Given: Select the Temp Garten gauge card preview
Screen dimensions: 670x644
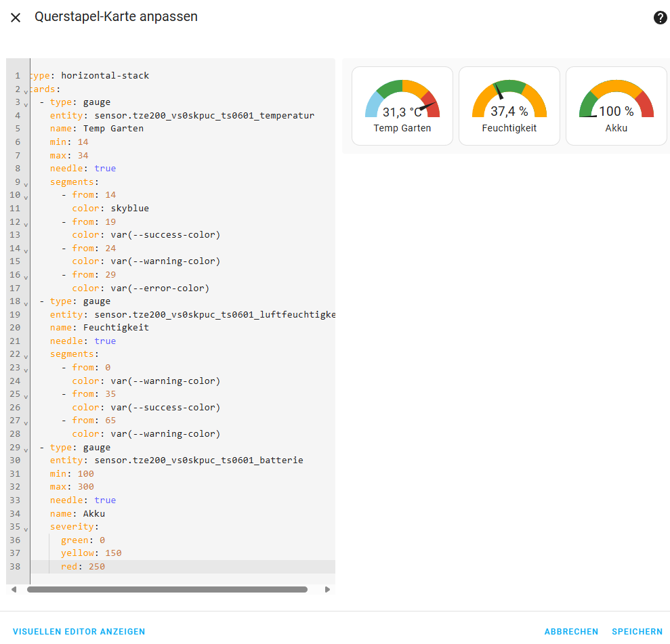Looking at the screenshot, I should [402, 106].
